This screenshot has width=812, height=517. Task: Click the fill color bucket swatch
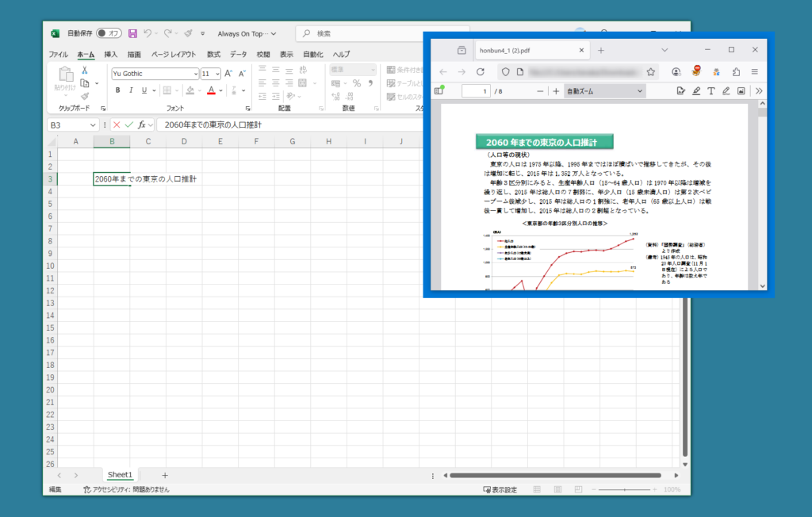click(190, 90)
